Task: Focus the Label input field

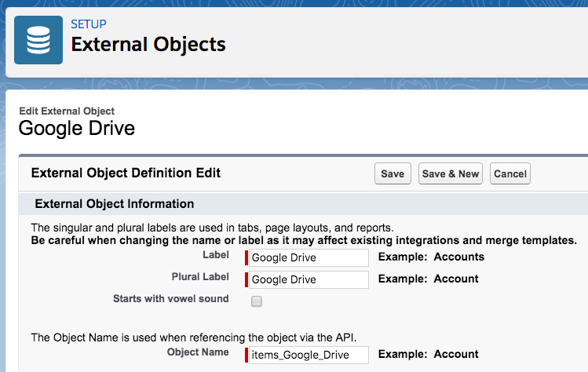Action: click(309, 257)
